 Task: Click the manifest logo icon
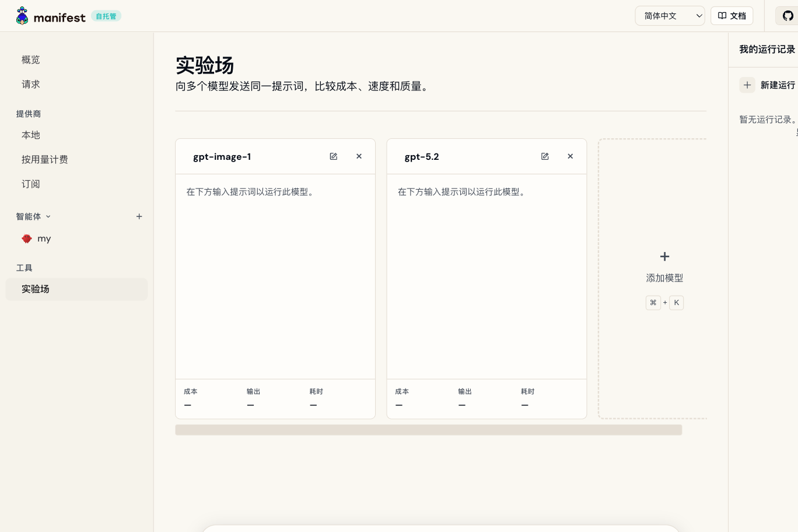pyautogui.click(x=22, y=16)
